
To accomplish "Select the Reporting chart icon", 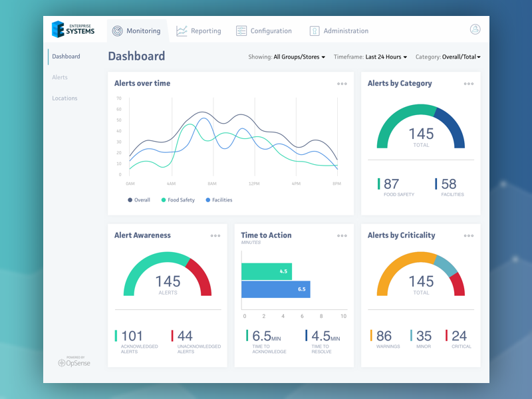I will click(x=181, y=31).
